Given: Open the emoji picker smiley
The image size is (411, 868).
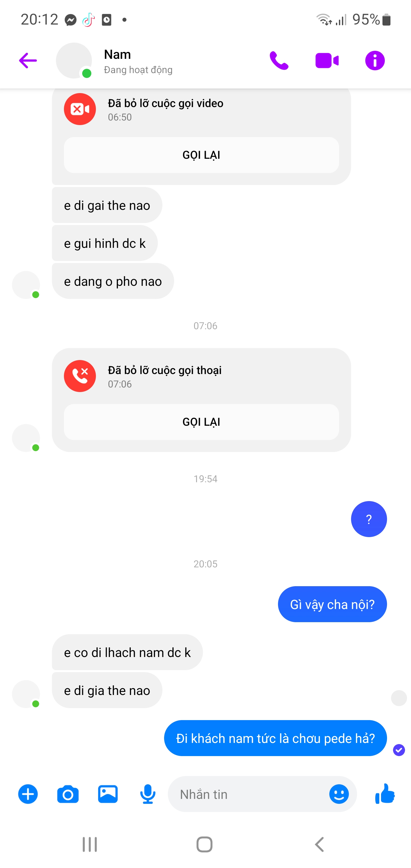Looking at the screenshot, I should click(x=339, y=794).
